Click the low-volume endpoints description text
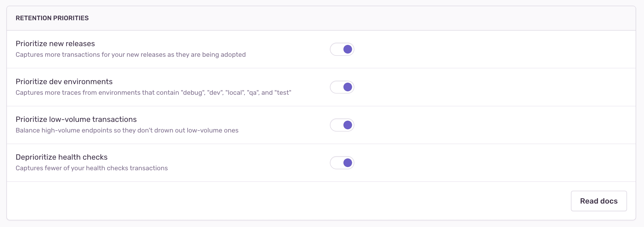 pos(127,130)
